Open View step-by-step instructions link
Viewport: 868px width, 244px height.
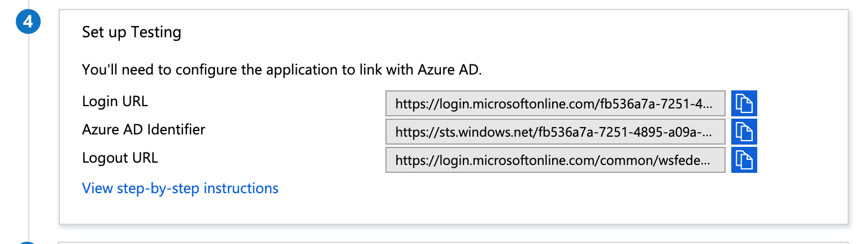(180, 188)
